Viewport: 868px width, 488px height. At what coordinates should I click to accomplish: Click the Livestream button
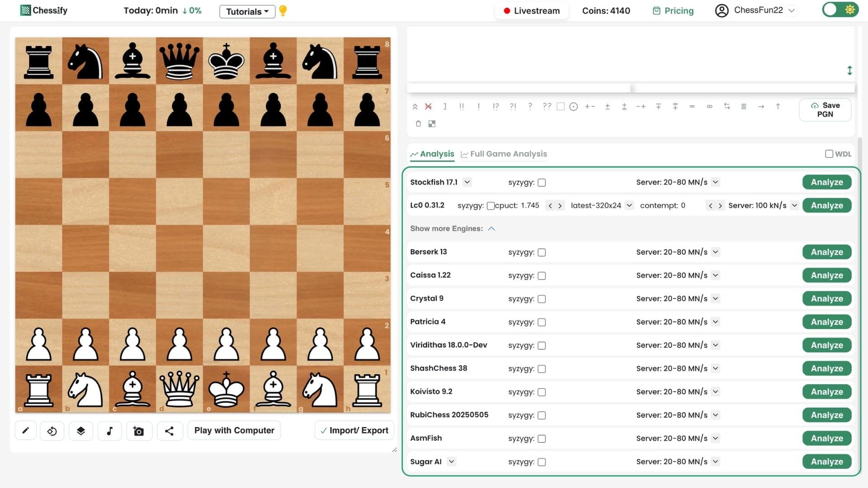coord(532,11)
